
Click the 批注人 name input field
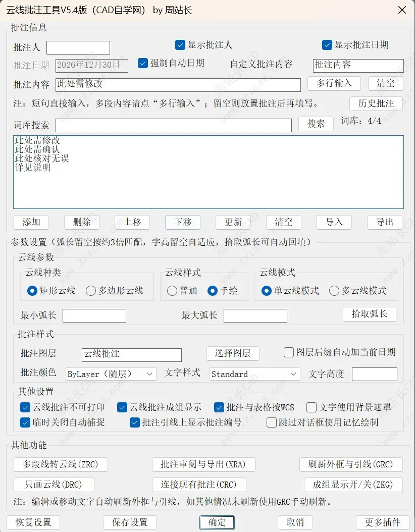point(78,47)
